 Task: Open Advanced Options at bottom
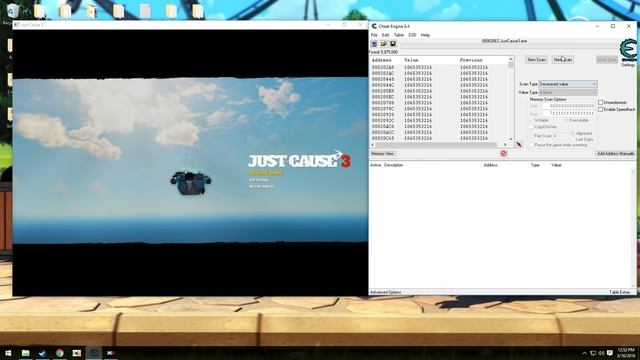point(385,292)
